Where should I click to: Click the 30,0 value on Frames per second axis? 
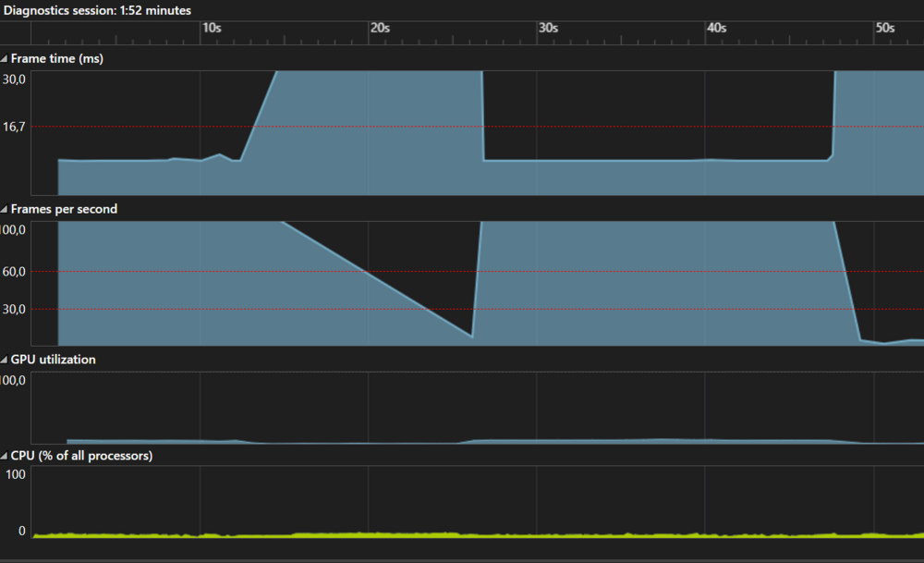point(14,309)
